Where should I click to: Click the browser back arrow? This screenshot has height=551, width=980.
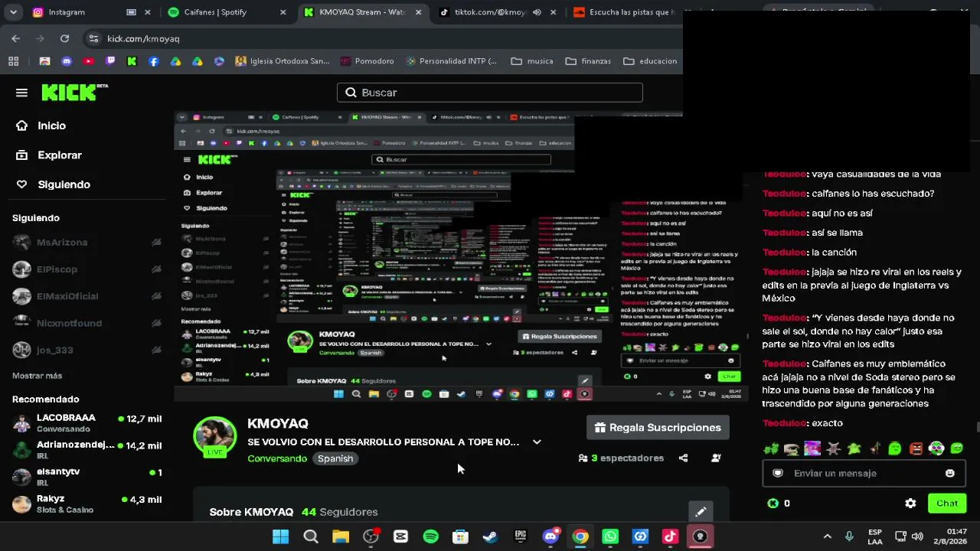(x=15, y=38)
